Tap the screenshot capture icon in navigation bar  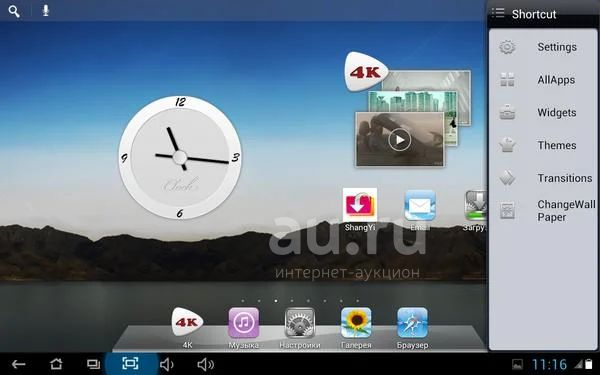pos(130,363)
